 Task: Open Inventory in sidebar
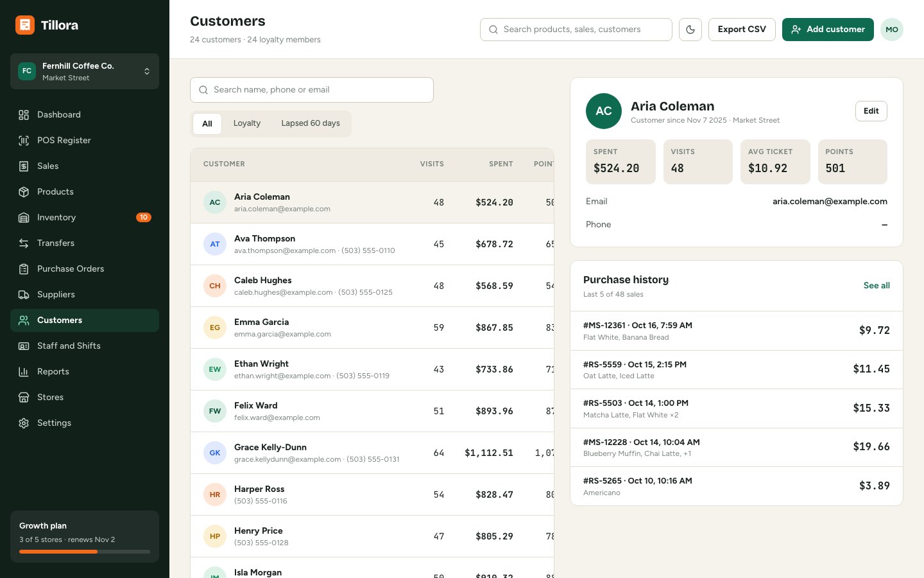pyautogui.click(x=85, y=218)
